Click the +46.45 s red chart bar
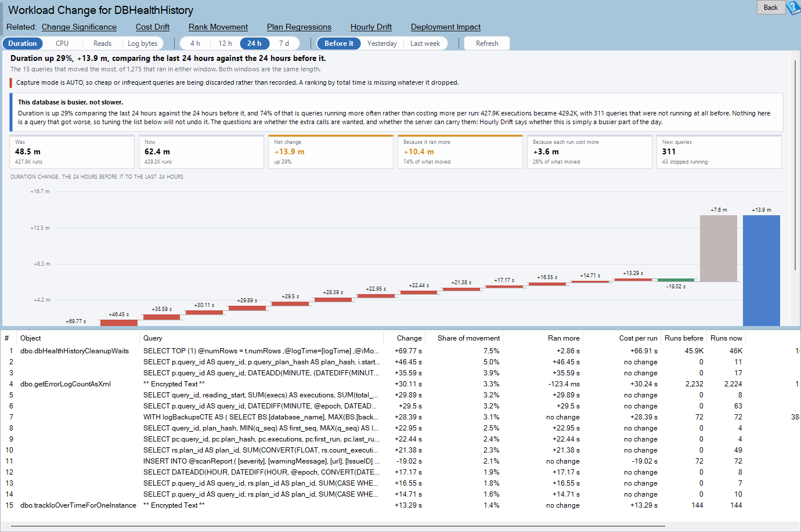801x532 pixels. coord(119,323)
